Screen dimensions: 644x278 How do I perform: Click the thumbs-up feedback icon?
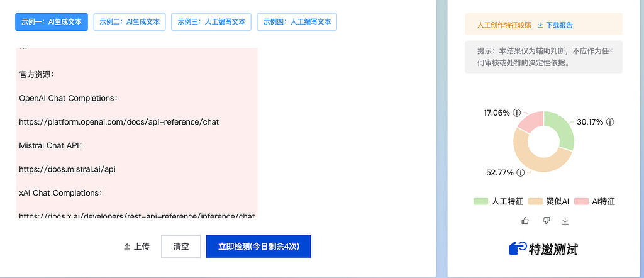(525, 221)
